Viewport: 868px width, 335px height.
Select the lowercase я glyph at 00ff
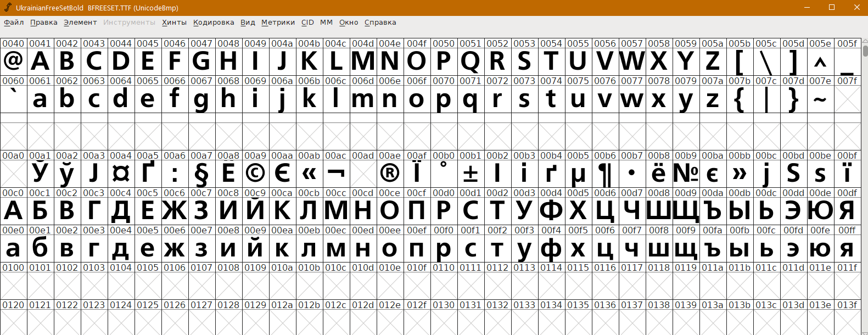point(847,248)
